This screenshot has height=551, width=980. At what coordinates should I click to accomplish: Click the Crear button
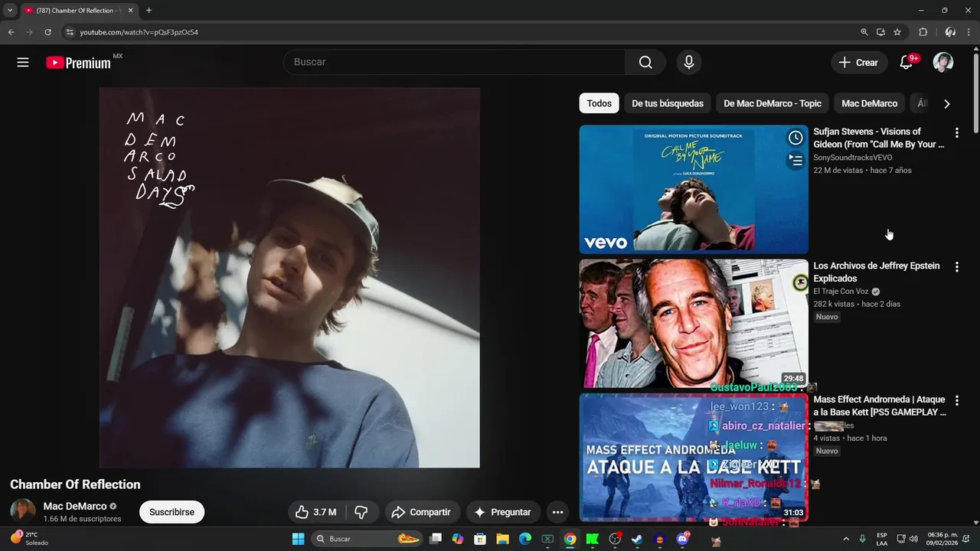pyautogui.click(x=859, y=62)
